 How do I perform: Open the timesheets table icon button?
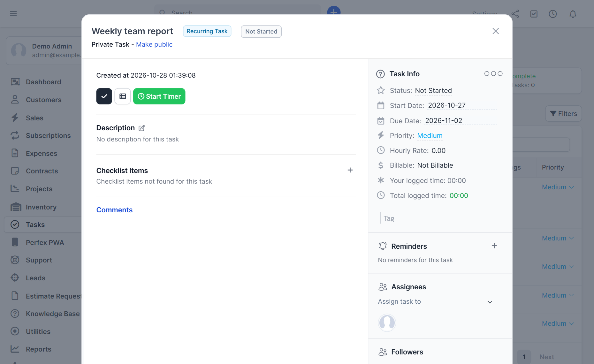pos(123,96)
